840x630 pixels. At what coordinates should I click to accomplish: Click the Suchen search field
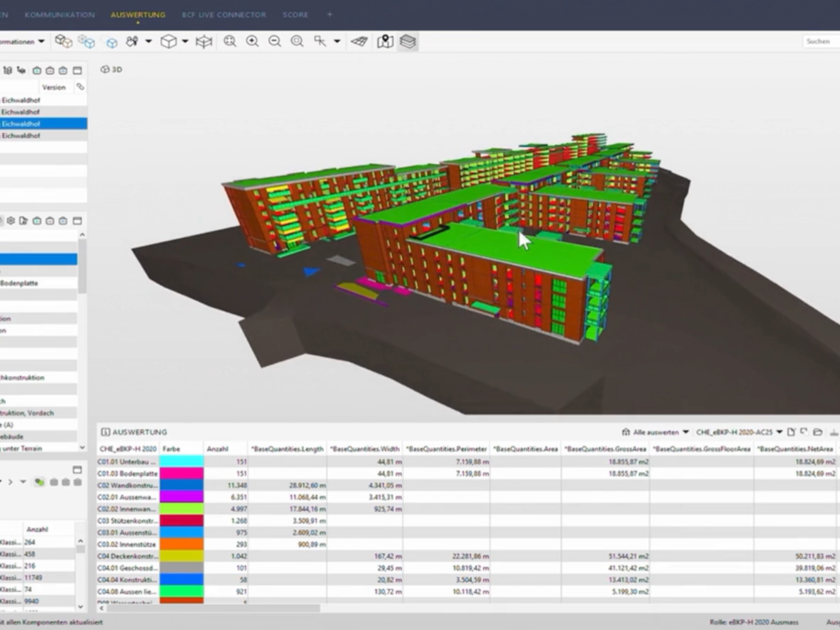[820, 41]
